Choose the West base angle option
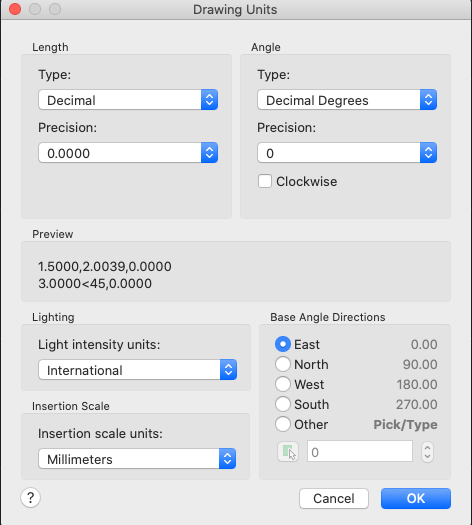The height and width of the screenshot is (525, 472). click(x=283, y=384)
